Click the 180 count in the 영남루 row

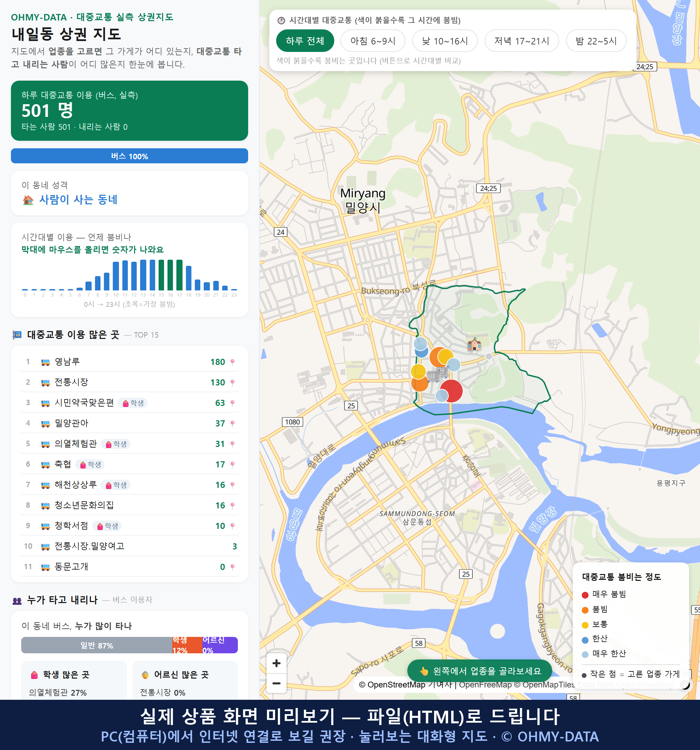[x=218, y=362]
